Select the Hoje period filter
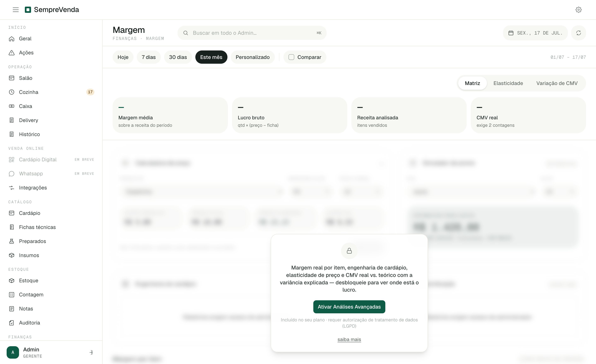This screenshot has height=364, width=596. point(123,57)
